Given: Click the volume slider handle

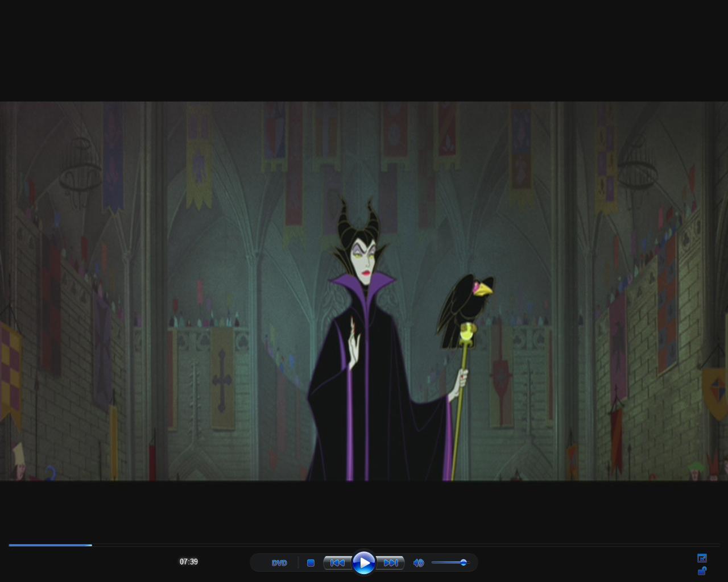Looking at the screenshot, I should click(464, 563).
